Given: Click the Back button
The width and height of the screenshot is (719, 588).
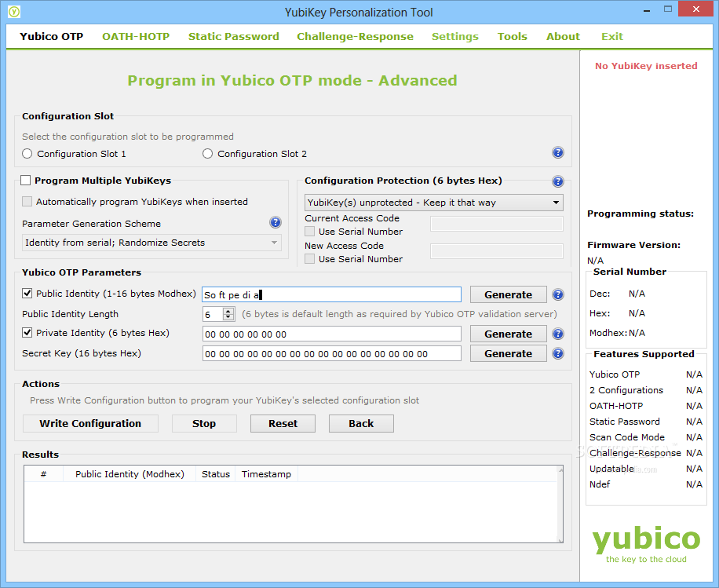Looking at the screenshot, I should pyautogui.click(x=361, y=423).
